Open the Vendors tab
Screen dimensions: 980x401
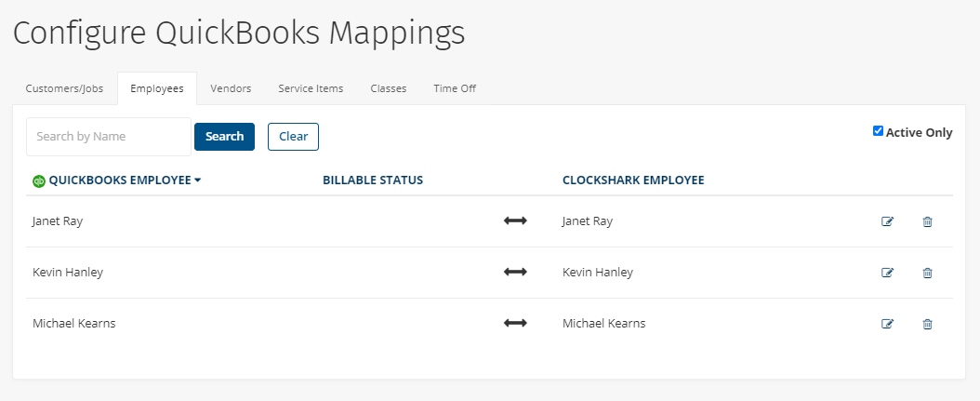(231, 88)
